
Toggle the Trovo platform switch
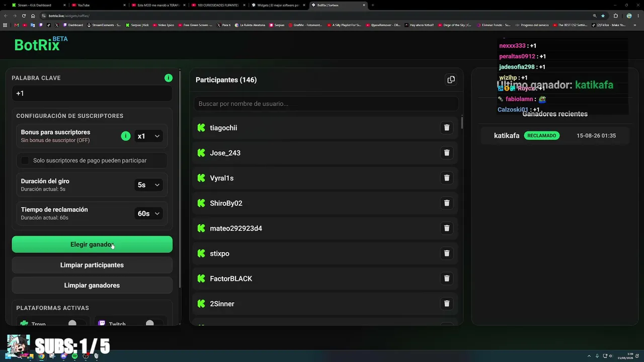tap(76, 323)
